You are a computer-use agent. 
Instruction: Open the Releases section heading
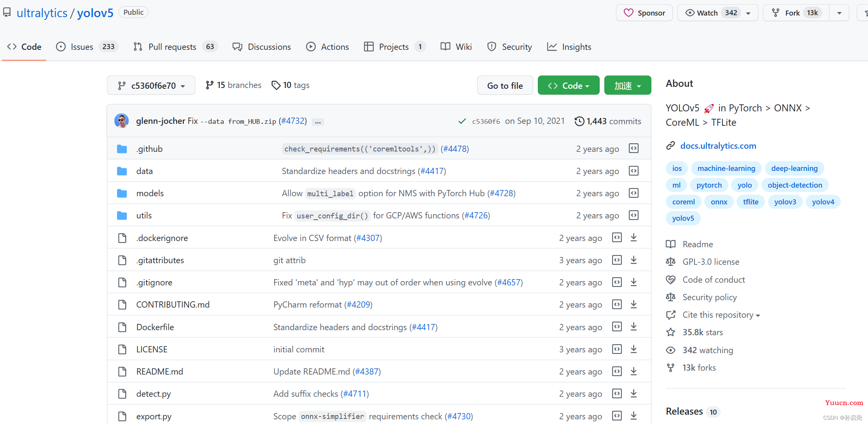[x=684, y=411]
